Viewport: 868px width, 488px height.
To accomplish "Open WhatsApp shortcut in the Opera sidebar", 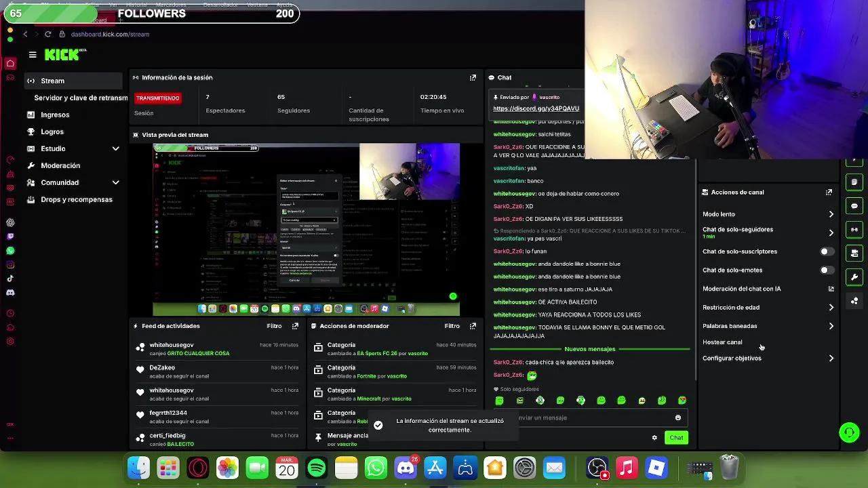I will 10,251.
